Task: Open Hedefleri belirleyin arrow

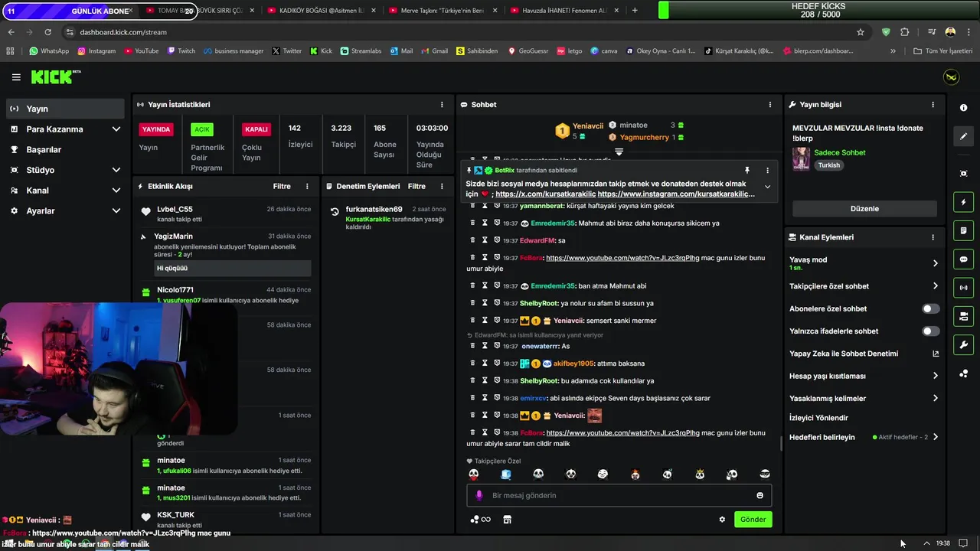Action: click(935, 437)
